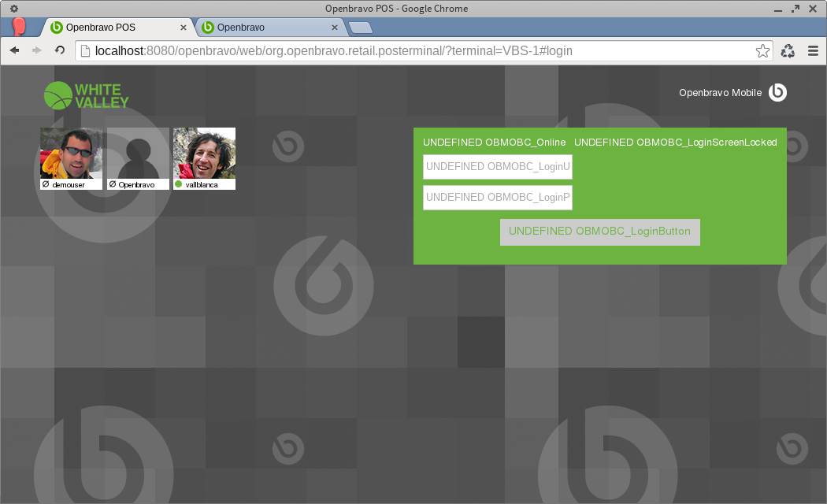Close the Openbravo POS tab

tap(184, 28)
